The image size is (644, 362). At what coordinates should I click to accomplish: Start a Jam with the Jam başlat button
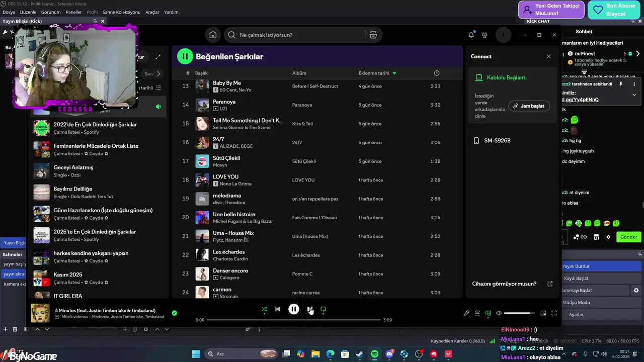tap(529, 106)
